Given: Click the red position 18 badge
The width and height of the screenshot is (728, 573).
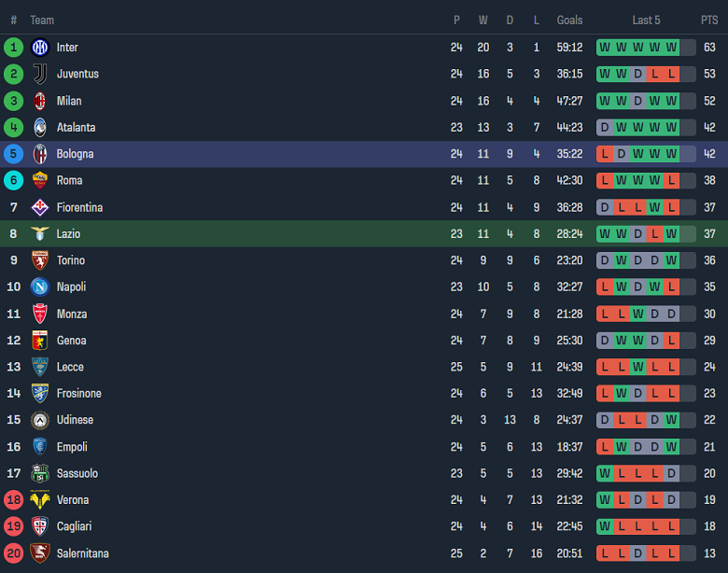Looking at the screenshot, I should point(13,500).
